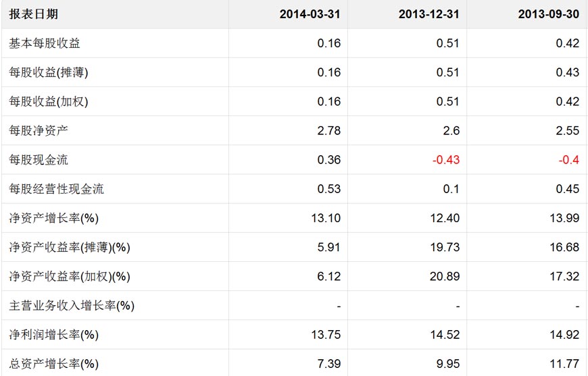
Task: Select the 2014-03-31 column header
Action: [310, 14]
